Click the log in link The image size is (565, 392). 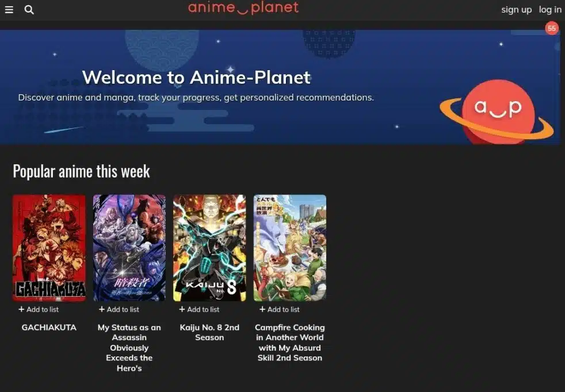[550, 10]
